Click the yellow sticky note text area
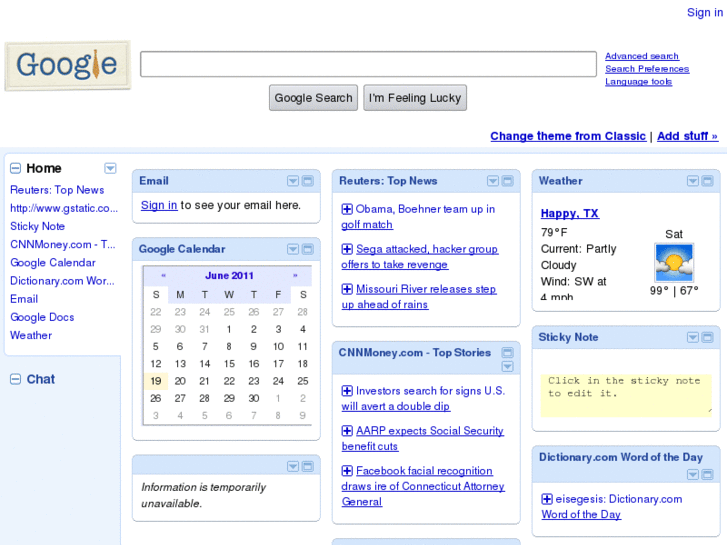Image resolution: width=727 pixels, height=545 pixels. [x=626, y=395]
